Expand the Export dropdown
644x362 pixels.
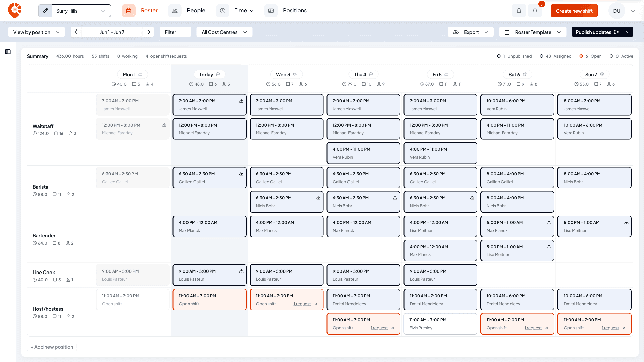click(471, 32)
